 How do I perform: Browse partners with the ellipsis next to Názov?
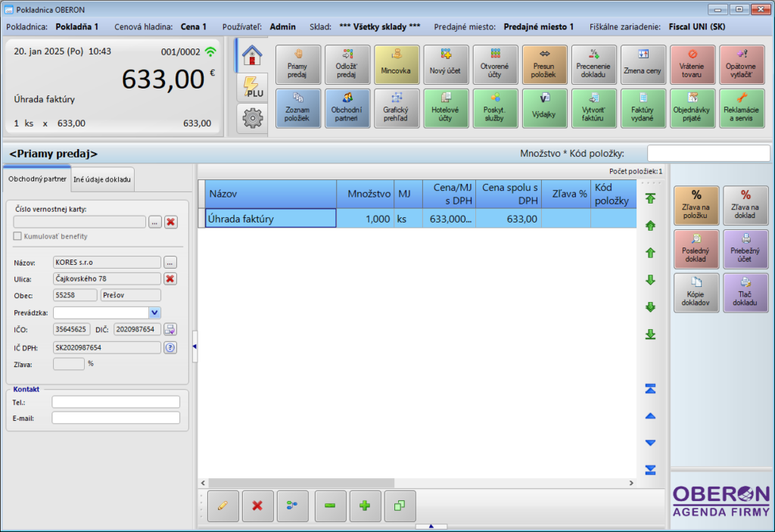(170, 263)
